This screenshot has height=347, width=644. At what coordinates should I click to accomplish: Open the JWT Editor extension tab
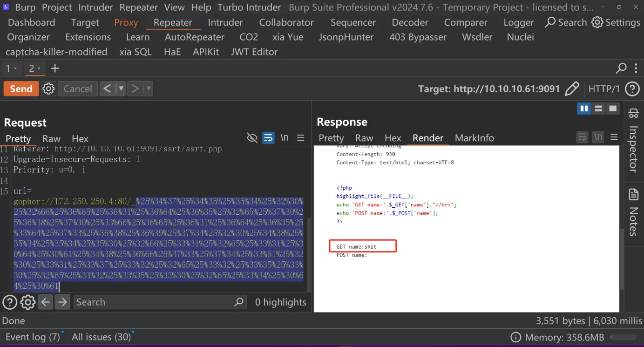pos(254,52)
